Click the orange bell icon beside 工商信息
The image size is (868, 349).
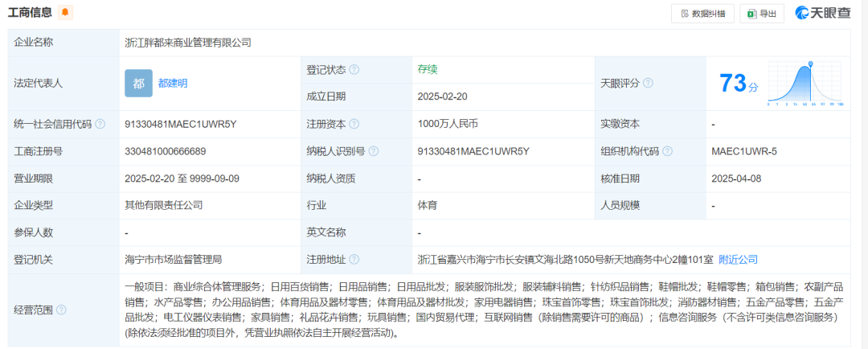(65, 12)
